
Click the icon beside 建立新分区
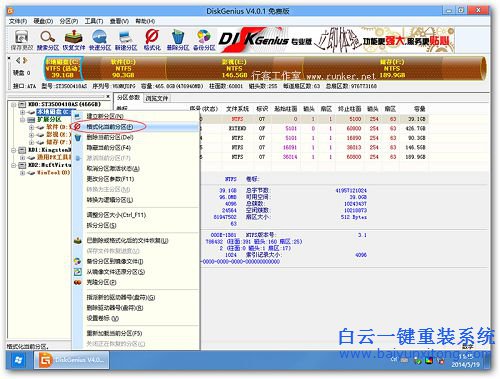click(x=77, y=116)
